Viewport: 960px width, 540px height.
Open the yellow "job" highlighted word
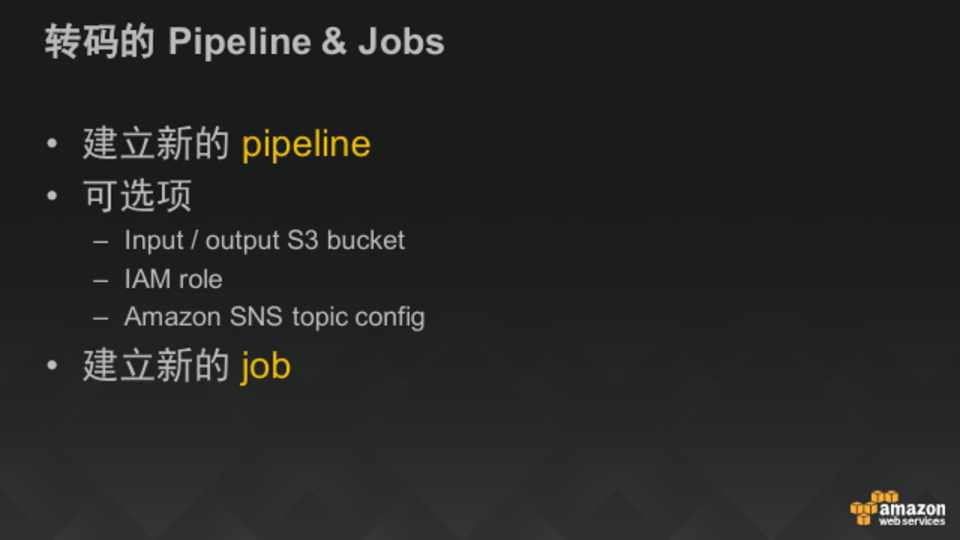coord(266,366)
